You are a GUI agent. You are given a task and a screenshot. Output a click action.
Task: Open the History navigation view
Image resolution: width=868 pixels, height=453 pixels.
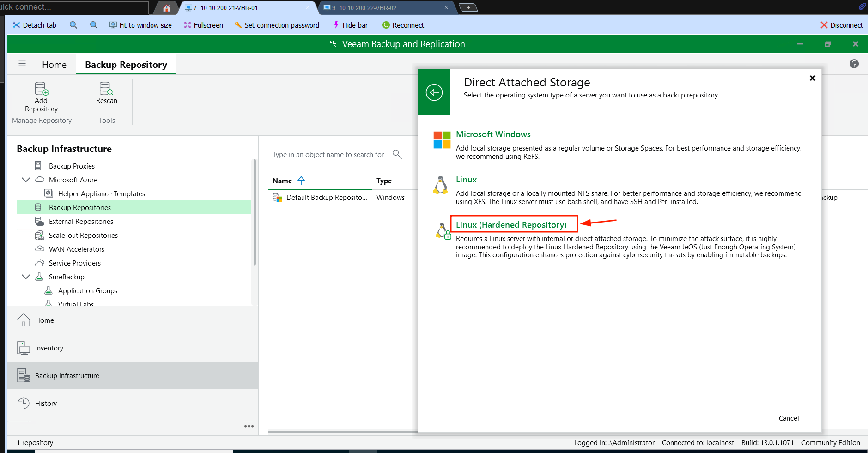(x=133, y=403)
